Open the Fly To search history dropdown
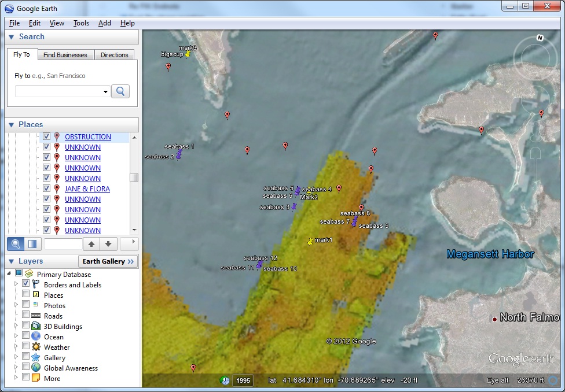The height and width of the screenshot is (392, 565). point(105,91)
